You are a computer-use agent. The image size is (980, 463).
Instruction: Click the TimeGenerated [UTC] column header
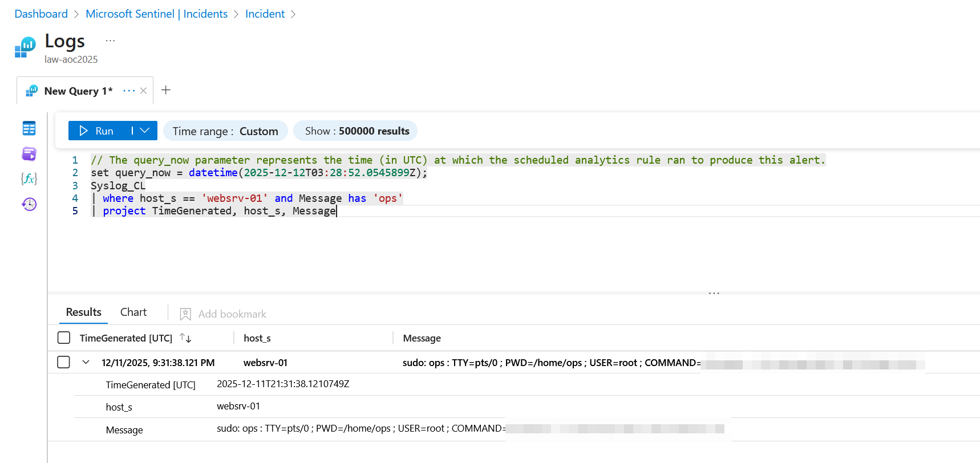[x=126, y=338]
